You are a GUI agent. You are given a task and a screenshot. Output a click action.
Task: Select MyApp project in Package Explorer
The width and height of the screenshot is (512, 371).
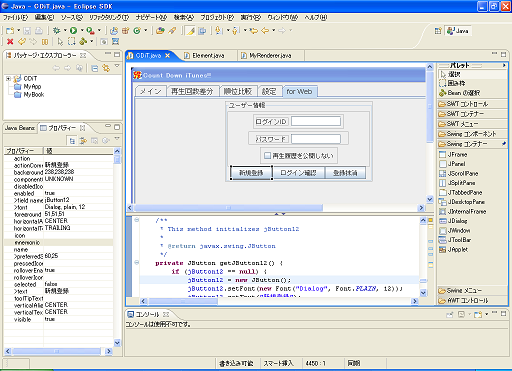coord(28,87)
